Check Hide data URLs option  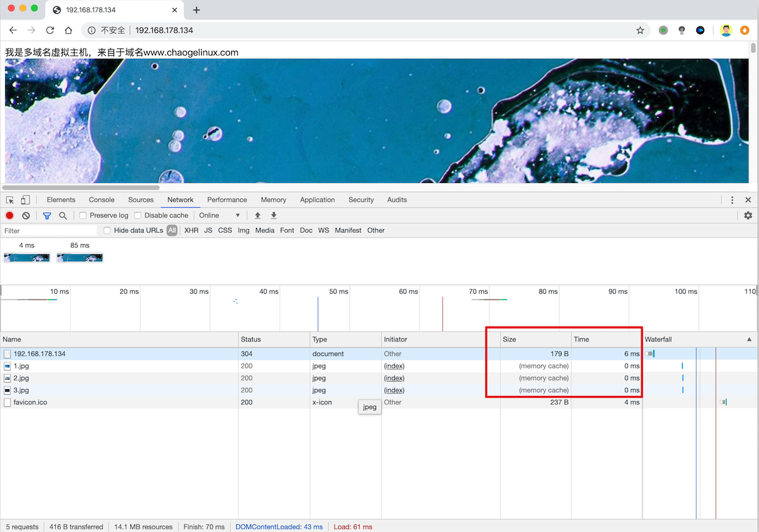[x=107, y=231]
